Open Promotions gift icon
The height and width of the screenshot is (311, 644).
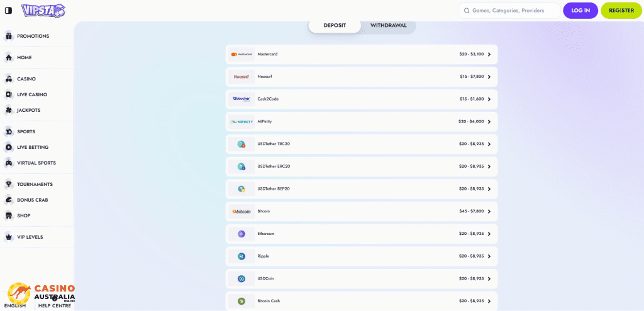(9, 36)
